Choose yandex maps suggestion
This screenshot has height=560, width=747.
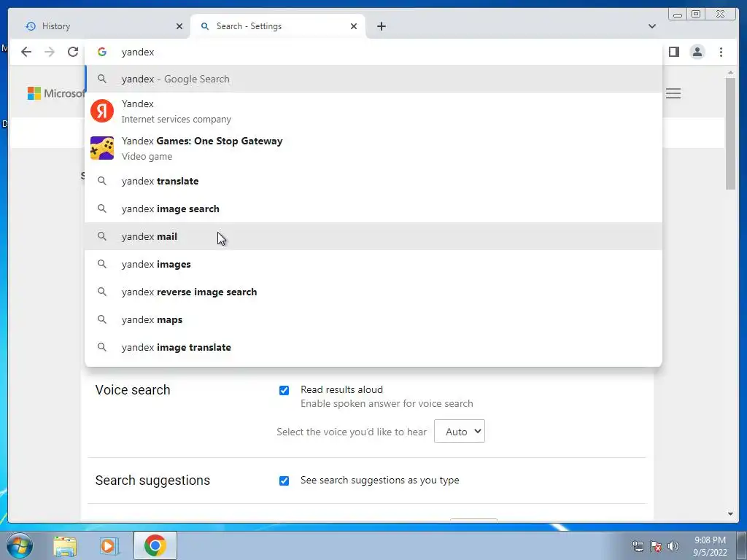[373, 319]
